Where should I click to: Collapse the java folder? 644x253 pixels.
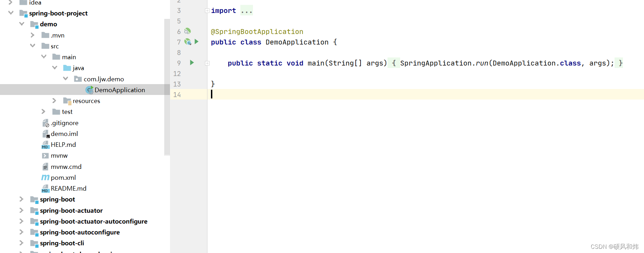[55, 68]
